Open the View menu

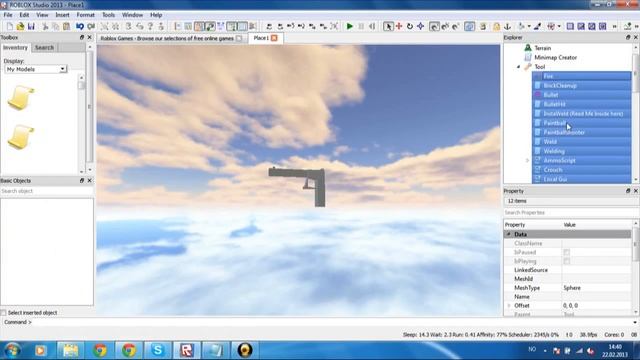(42, 15)
